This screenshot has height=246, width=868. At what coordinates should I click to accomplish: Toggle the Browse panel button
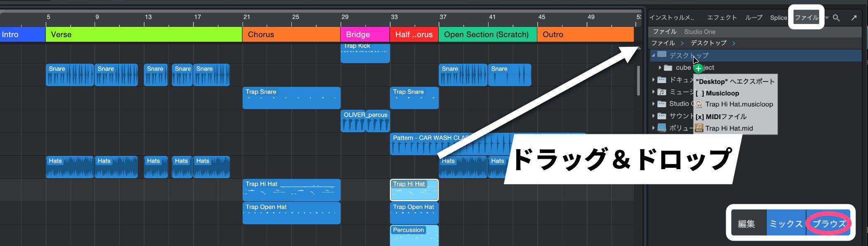click(829, 224)
